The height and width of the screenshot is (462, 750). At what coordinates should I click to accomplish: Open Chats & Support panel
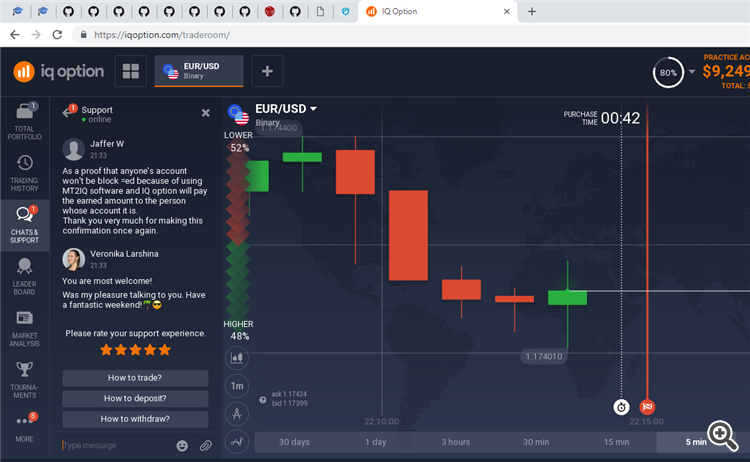(x=24, y=225)
